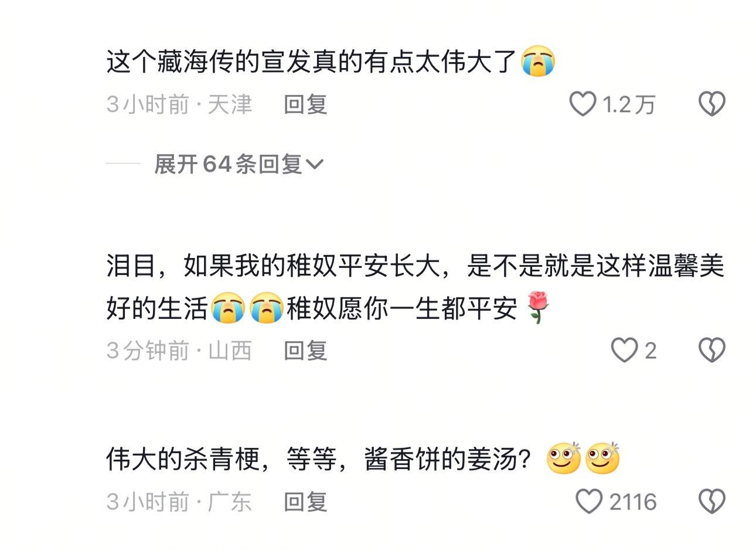Tap broken heart on the 山西 comment
The height and width of the screenshot is (550, 756).
pos(712,350)
